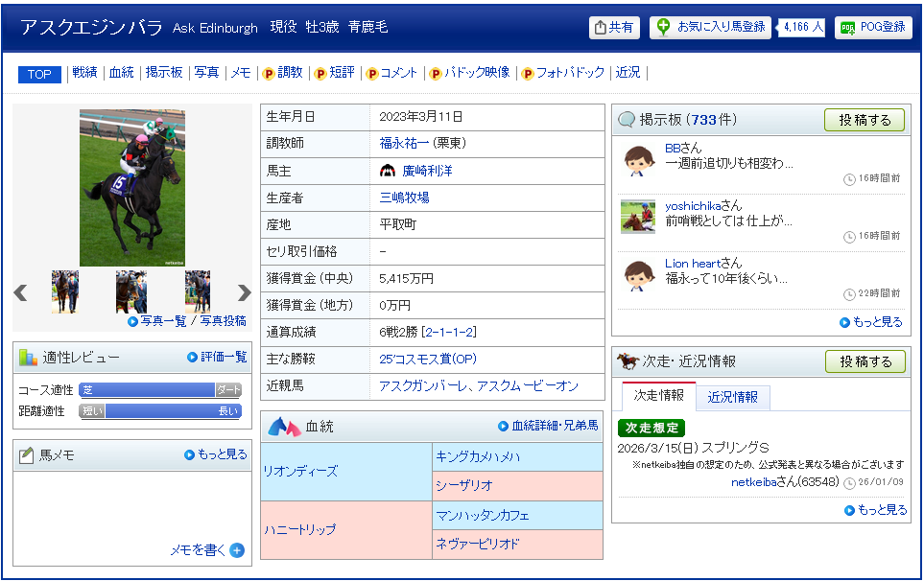Open the 戦績 menu item
The height and width of the screenshot is (581, 924).
(x=84, y=73)
